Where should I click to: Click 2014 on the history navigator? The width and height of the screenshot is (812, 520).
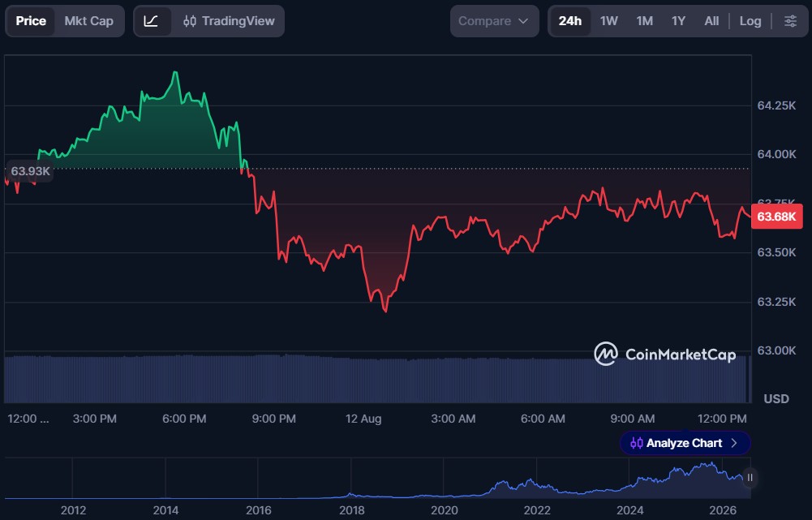165,511
